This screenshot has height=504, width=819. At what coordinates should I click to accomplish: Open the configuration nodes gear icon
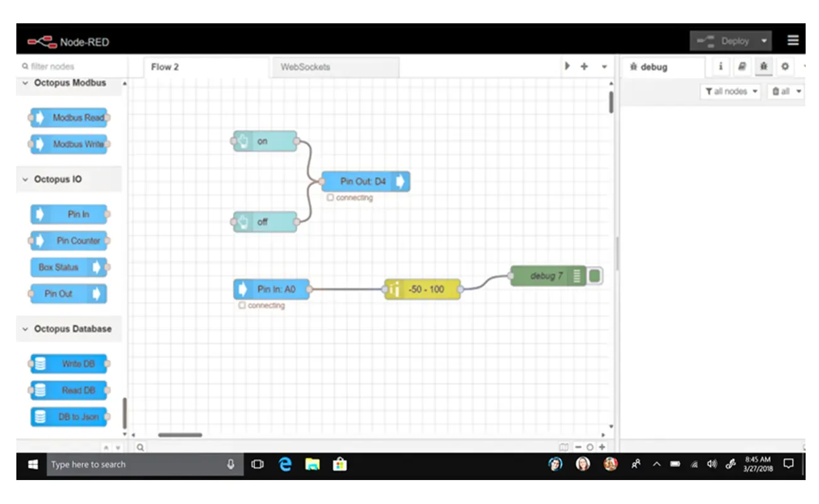click(785, 67)
